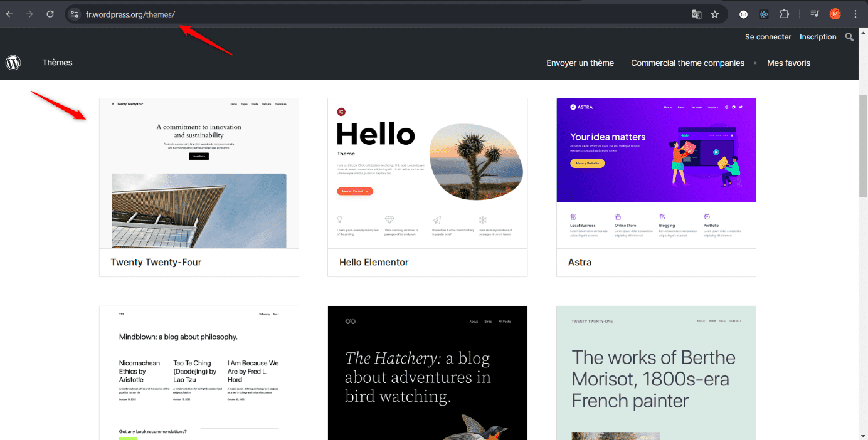868x440 pixels.
Task: Open the media controls icon
Action: (x=815, y=14)
